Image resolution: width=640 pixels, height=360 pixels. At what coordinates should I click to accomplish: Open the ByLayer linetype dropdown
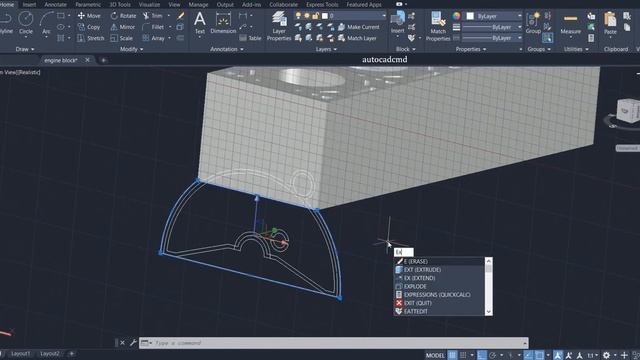(492, 38)
